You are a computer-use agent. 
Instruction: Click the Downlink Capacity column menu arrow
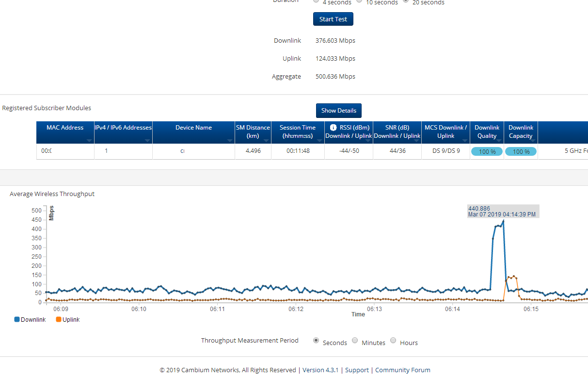click(532, 140)
